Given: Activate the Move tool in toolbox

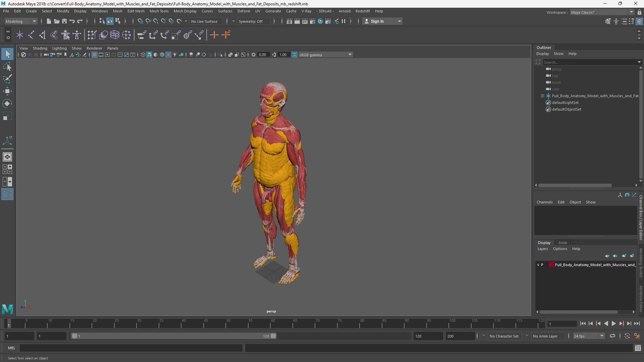Looking at the screenshot, I should click(x=7, y=91).
